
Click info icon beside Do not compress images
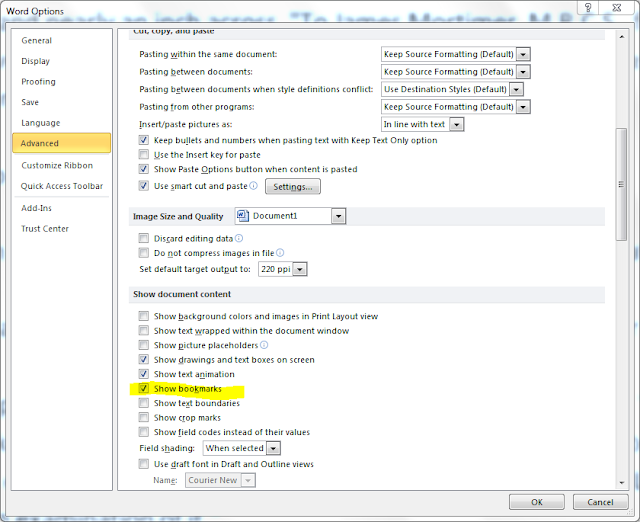(280, 253)
